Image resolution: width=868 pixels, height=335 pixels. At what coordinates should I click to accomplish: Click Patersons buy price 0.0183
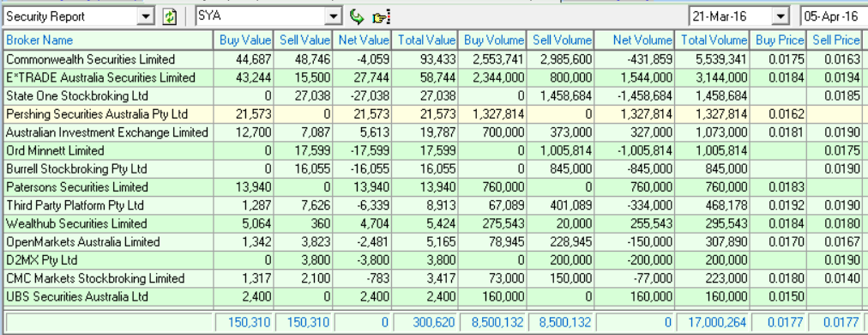[x=787, y=187]
